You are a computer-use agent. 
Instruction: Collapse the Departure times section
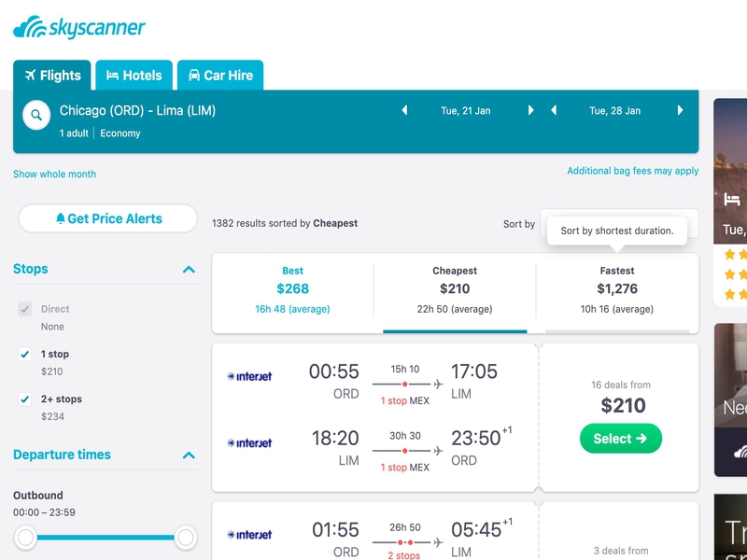click(189, 455)
